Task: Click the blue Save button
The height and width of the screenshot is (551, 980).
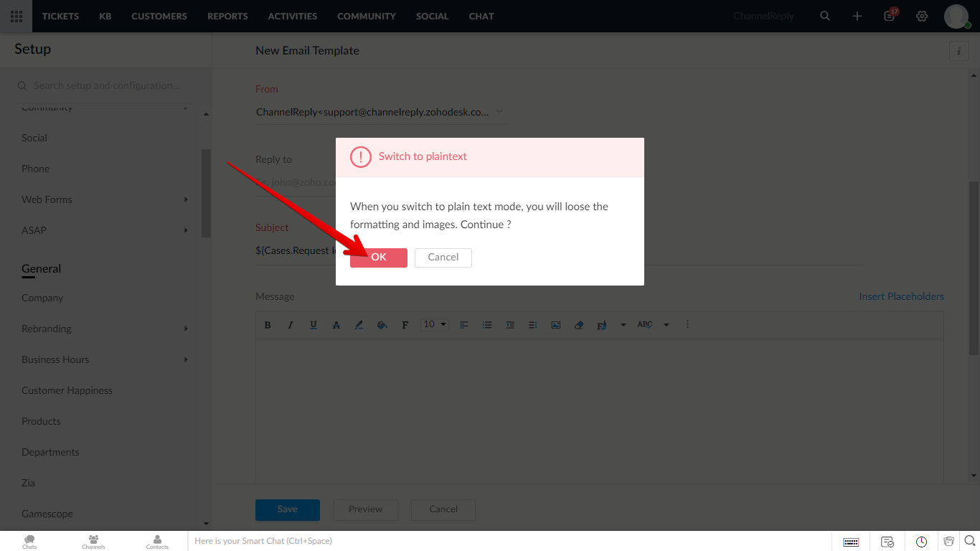Action: point(288,509)
